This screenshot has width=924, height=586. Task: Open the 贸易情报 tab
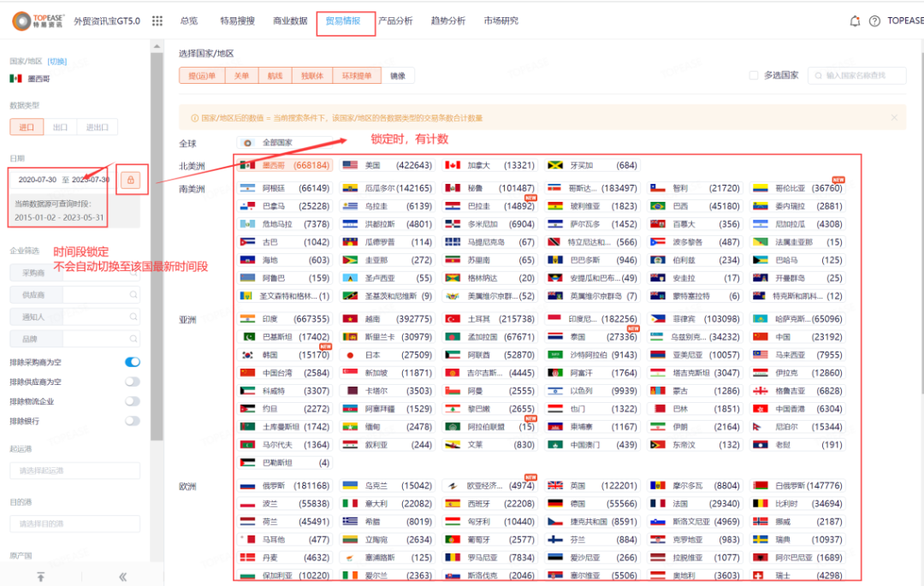click(x=343, y=21)
